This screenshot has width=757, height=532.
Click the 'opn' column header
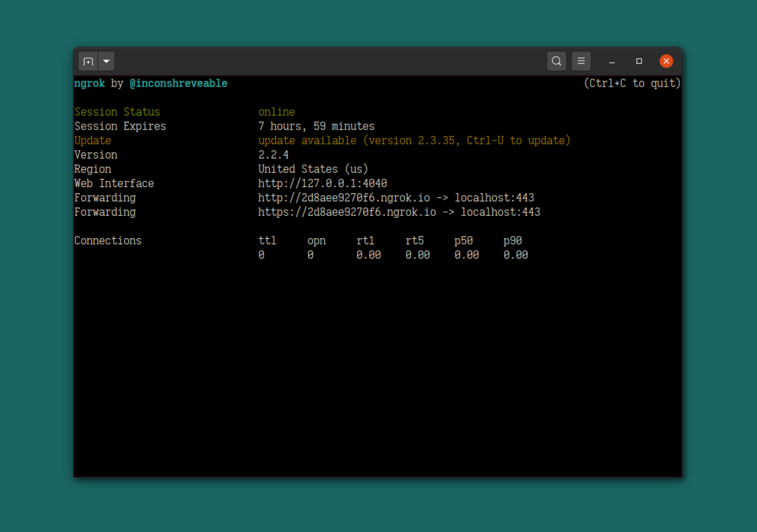point(316,241)
